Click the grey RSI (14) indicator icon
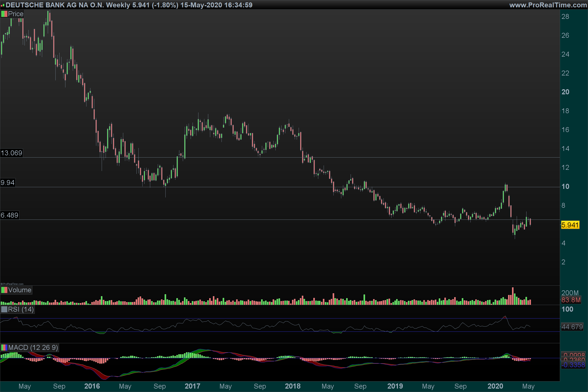This screenshot has height=392, width=588. (4, 309)
